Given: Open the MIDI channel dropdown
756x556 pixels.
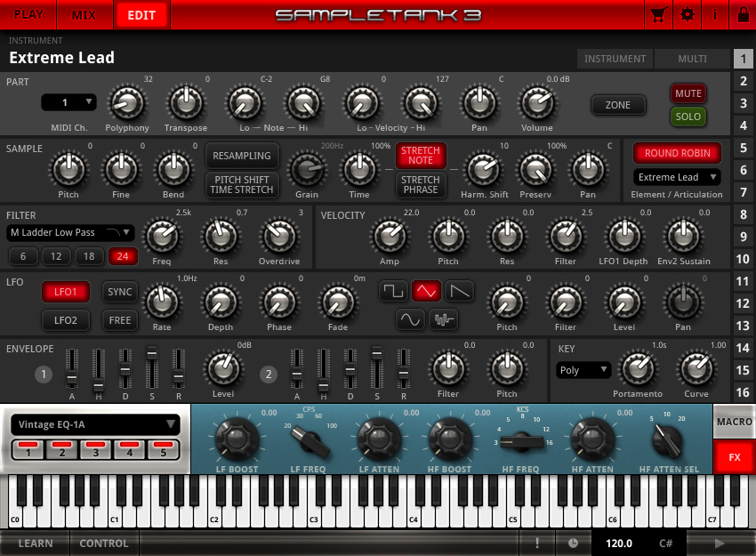Looking at the screenshot, I should click(68, 102).
